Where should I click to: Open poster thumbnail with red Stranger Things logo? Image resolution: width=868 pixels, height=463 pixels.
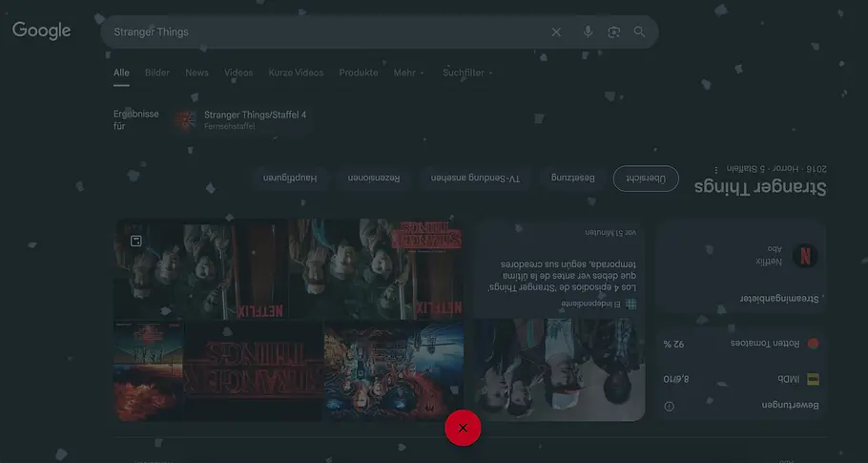(377, 269)
